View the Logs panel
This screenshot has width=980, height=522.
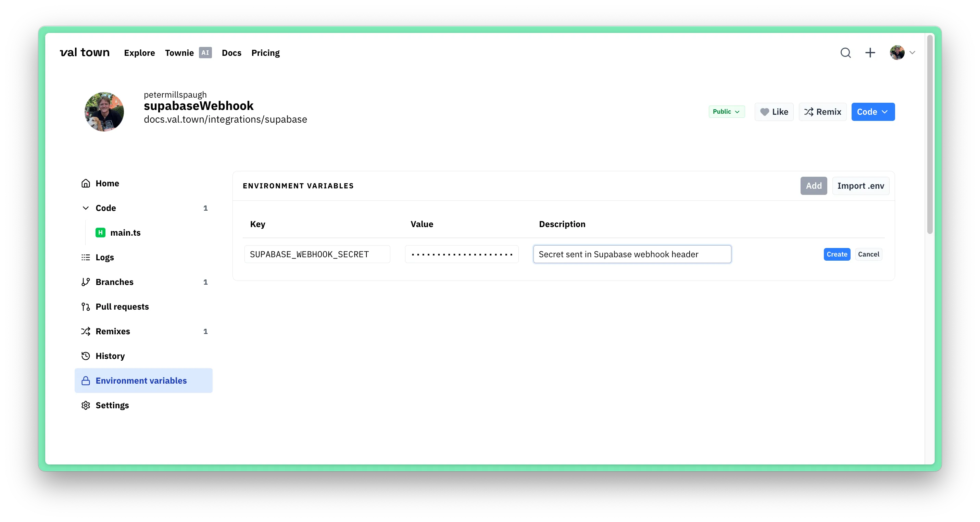(105, 257)
